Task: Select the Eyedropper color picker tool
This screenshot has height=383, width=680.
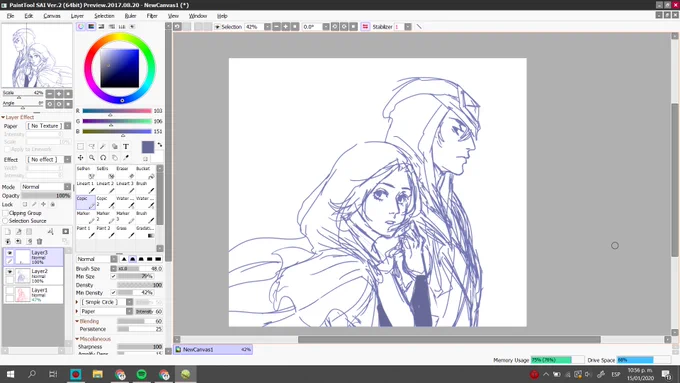Action: click(x=126, y=158)
